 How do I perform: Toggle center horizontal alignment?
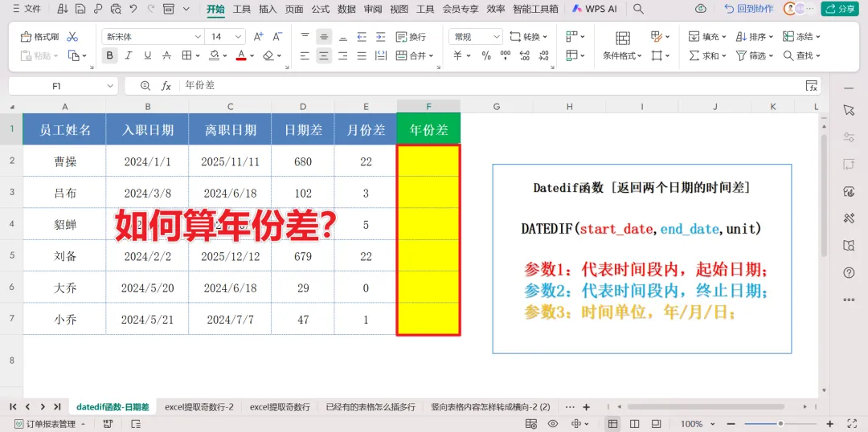(x=324, y=55)
